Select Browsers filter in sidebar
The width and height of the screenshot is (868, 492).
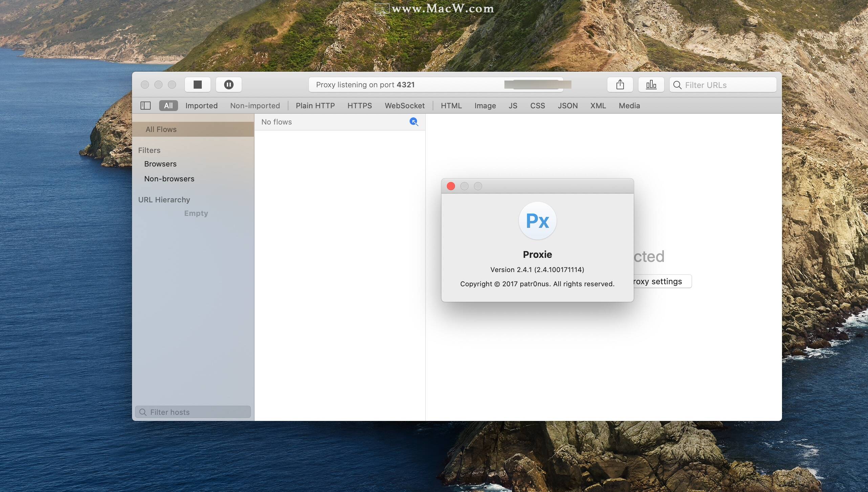pos(160,164)
